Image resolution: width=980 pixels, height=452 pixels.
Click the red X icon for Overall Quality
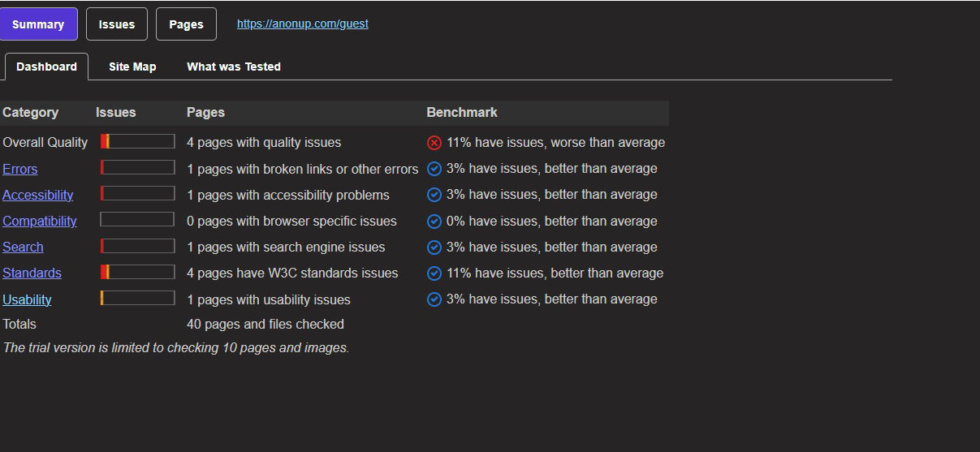(x=434, y=143)
